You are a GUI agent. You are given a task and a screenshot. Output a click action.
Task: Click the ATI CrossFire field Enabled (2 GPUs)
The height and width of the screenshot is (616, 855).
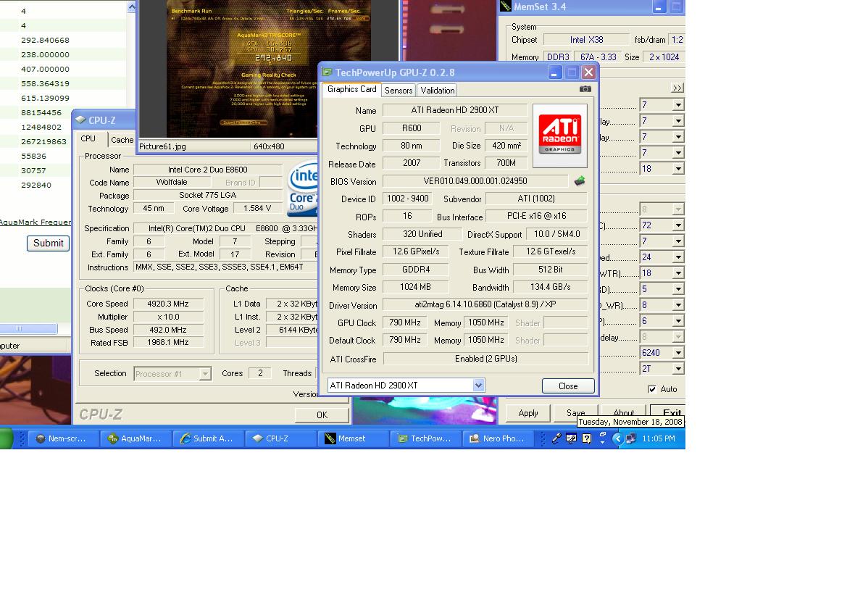click(486, 359)
